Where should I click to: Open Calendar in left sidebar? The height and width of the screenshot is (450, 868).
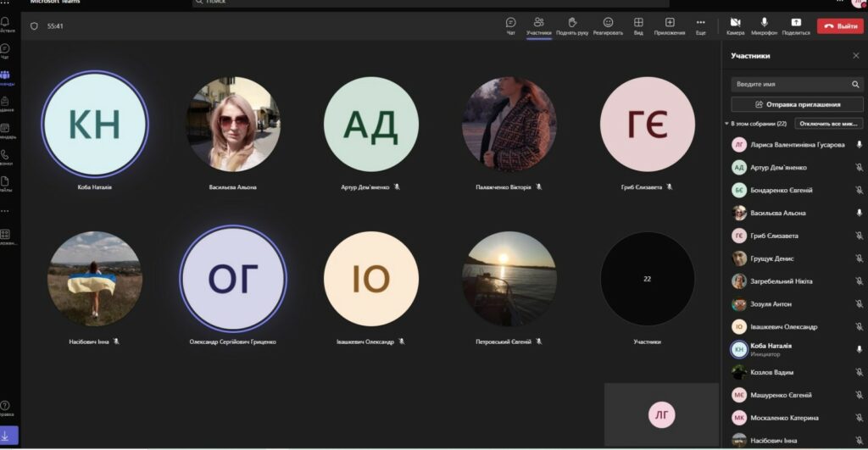coord(6,131)
